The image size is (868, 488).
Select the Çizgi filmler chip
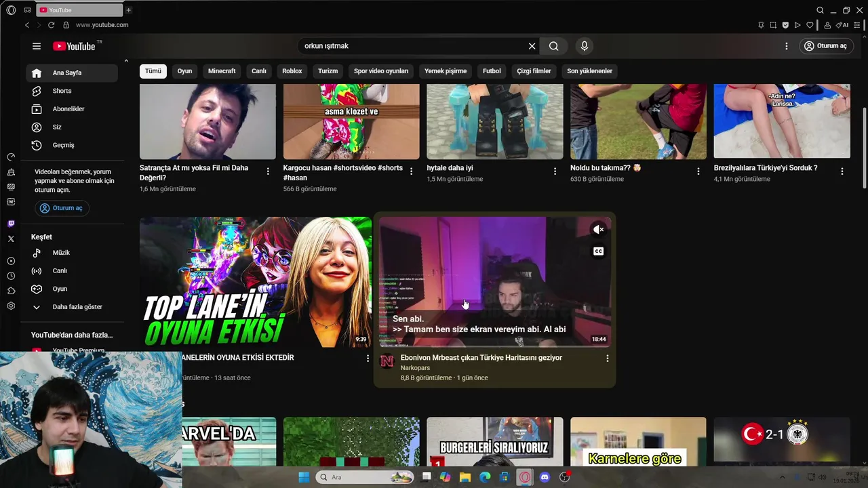point(534,71)
